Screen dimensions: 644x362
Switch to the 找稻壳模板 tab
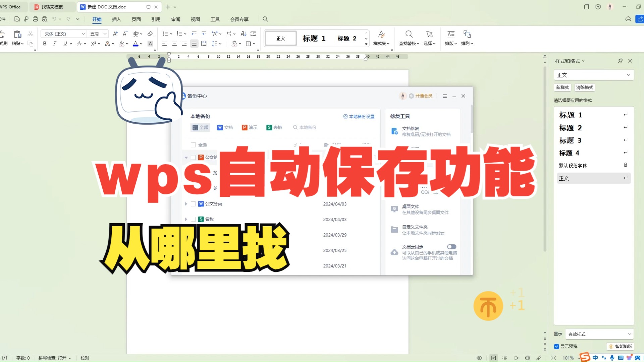tap(52, 7)
